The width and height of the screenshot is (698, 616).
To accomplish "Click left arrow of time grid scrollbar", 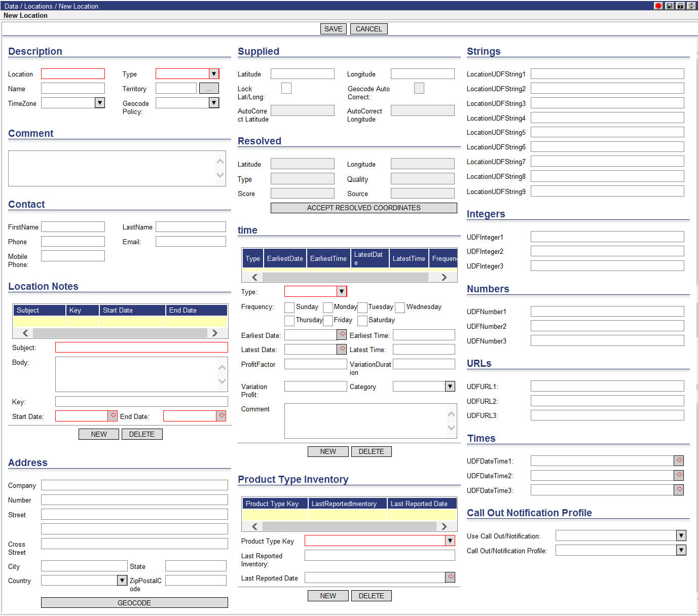I will 254,277.
